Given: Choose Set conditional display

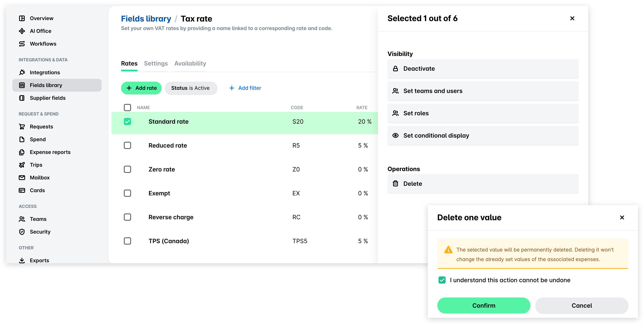Looking at the screenshot, I should (x=483, y=135).
